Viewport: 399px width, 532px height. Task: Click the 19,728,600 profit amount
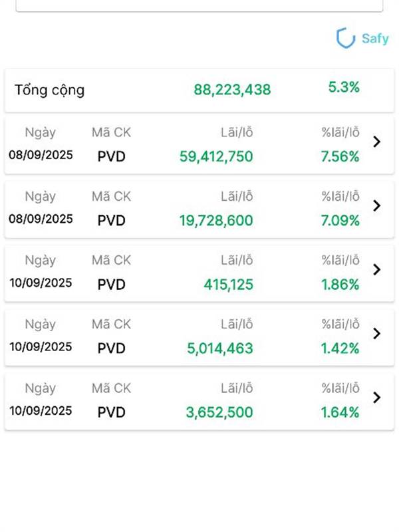point(216,221)
